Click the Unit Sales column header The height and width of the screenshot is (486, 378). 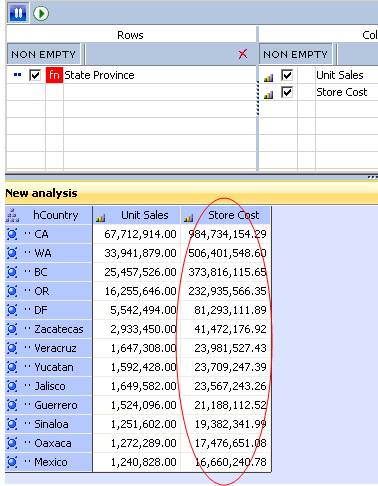click(137, 215)
